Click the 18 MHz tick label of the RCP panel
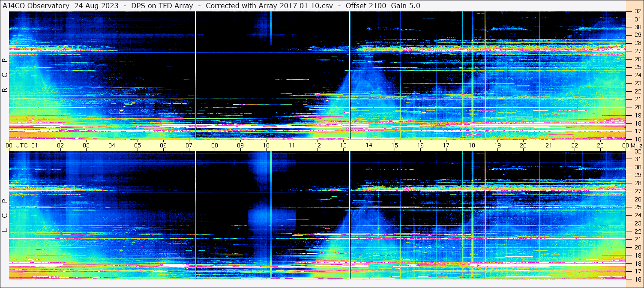This screenshot has width=644, height=288. (x=638, y=123)
